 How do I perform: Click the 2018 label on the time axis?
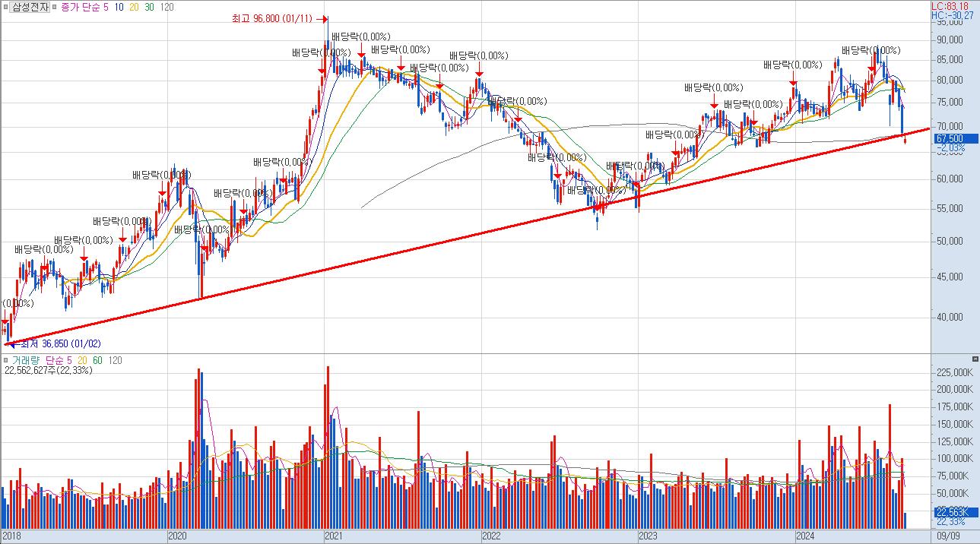coord(13,536)
